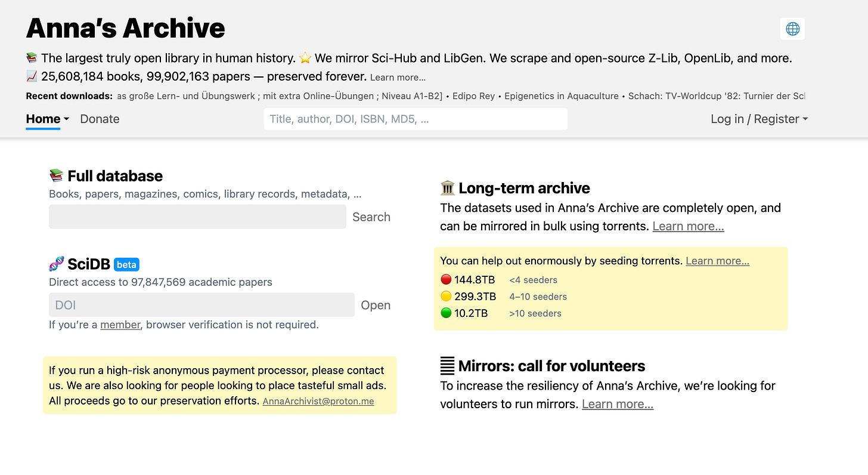868x475 pixels.
Task: Open recent download about 'Lern- und Übungswerk'
Action: coord(280,96)
